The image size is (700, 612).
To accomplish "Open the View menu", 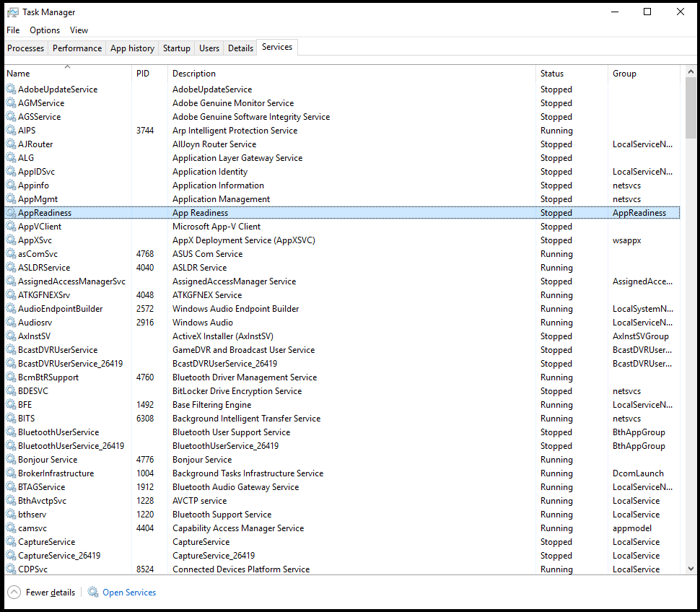I will [79, 30].
